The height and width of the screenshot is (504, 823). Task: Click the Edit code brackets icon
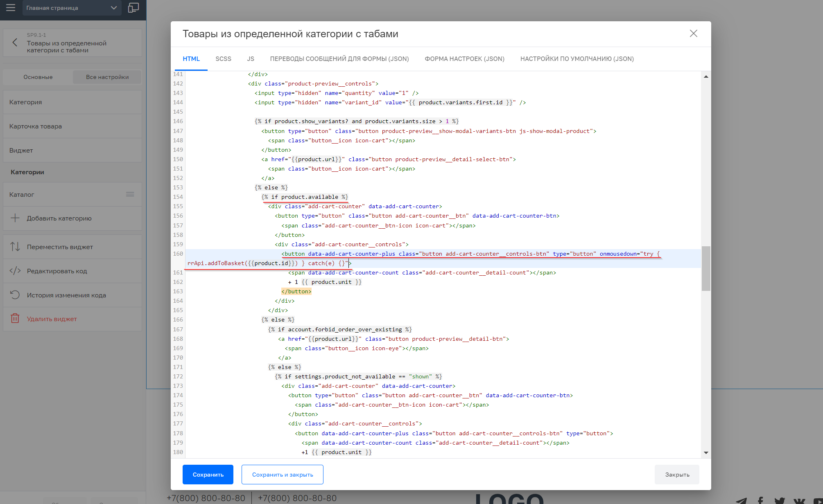[x=15, y=271]
